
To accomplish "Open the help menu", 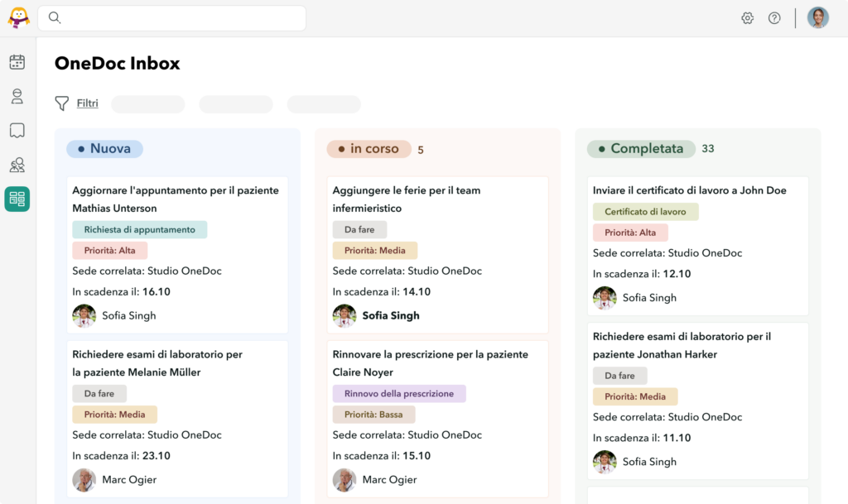I will coord(774,17).
